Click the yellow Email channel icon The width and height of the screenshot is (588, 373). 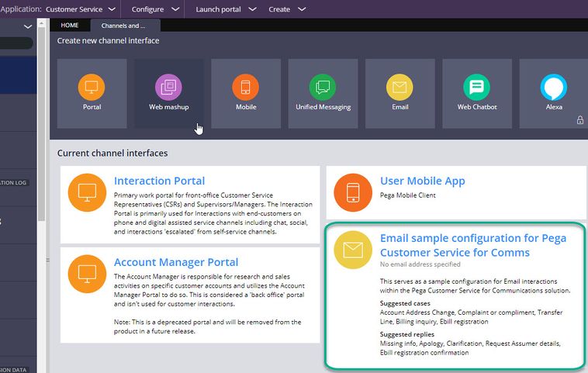399,87
